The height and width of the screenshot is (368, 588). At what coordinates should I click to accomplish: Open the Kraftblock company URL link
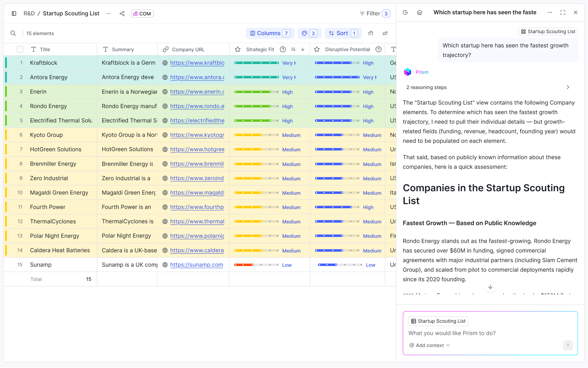pos(197,63)
